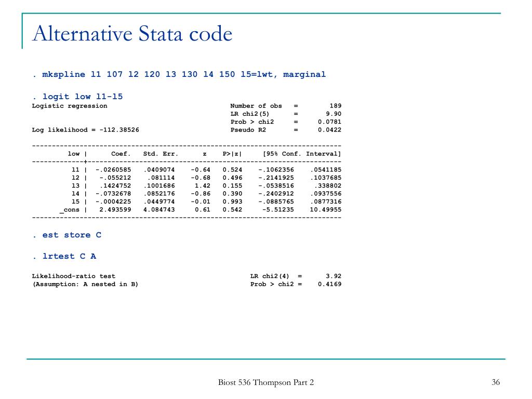
Task: Click the lrtest probability 0.4169
Action: click(329, 284)
